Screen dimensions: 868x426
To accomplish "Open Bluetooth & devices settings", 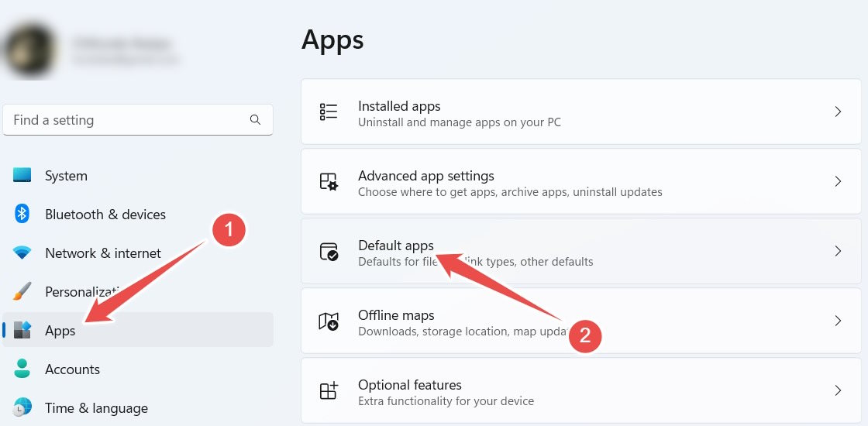I will 138,214.
